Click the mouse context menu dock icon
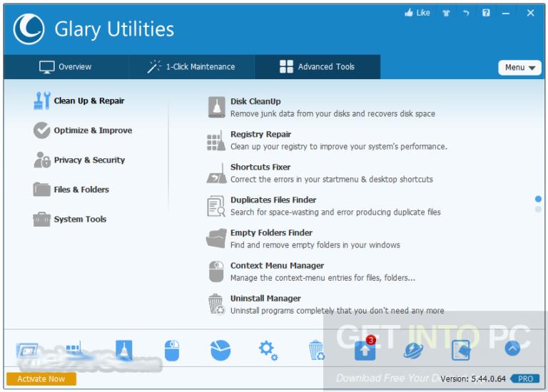 tap(172, 350)
